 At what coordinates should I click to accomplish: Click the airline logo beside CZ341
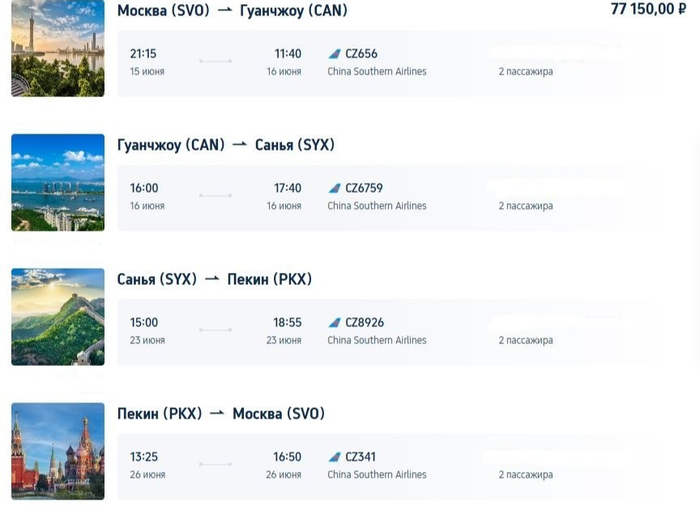(334, 457)
